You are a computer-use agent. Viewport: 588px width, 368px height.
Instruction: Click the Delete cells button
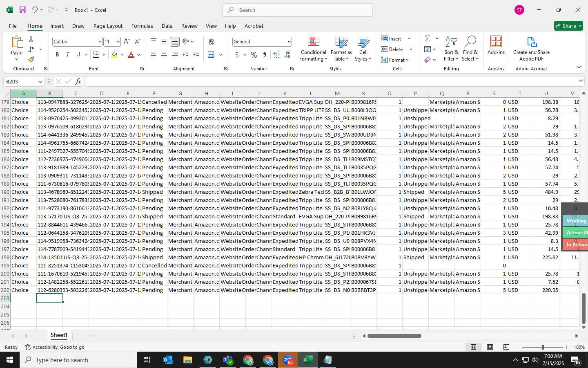[x=392, y=49]
